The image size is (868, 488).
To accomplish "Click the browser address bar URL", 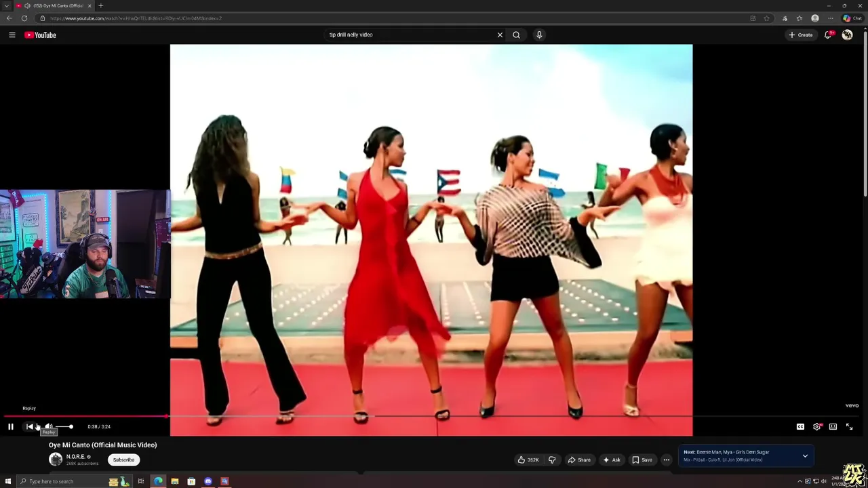I will 136,18.
